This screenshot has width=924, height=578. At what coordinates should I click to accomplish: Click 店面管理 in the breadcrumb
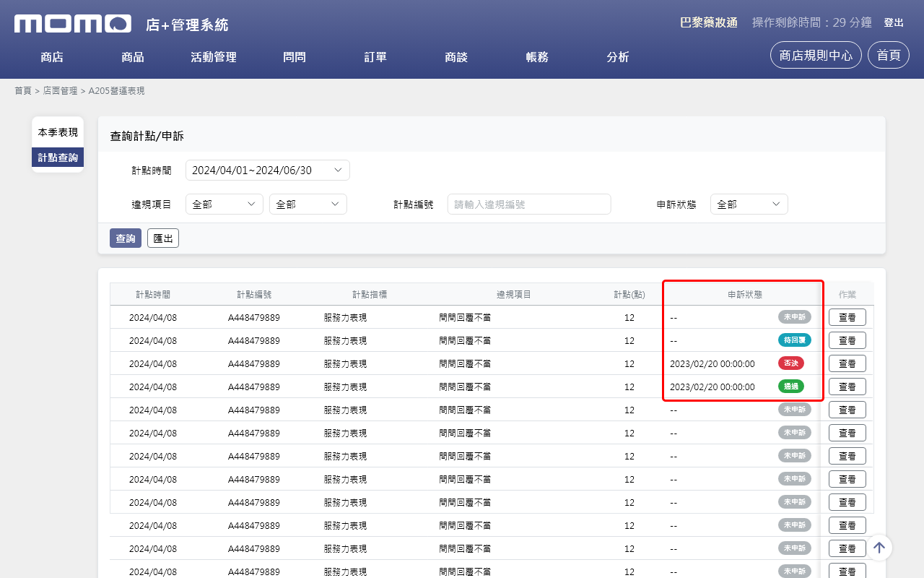(60, 91)
